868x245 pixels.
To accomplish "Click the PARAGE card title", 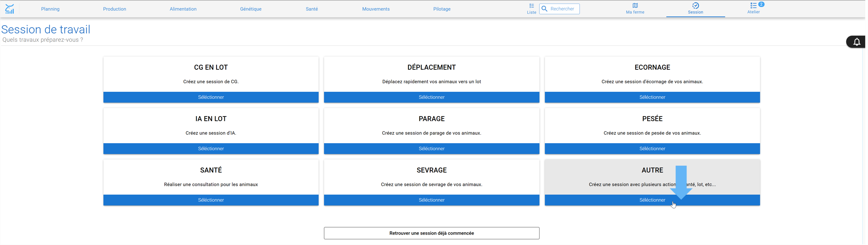I will 432,119.
